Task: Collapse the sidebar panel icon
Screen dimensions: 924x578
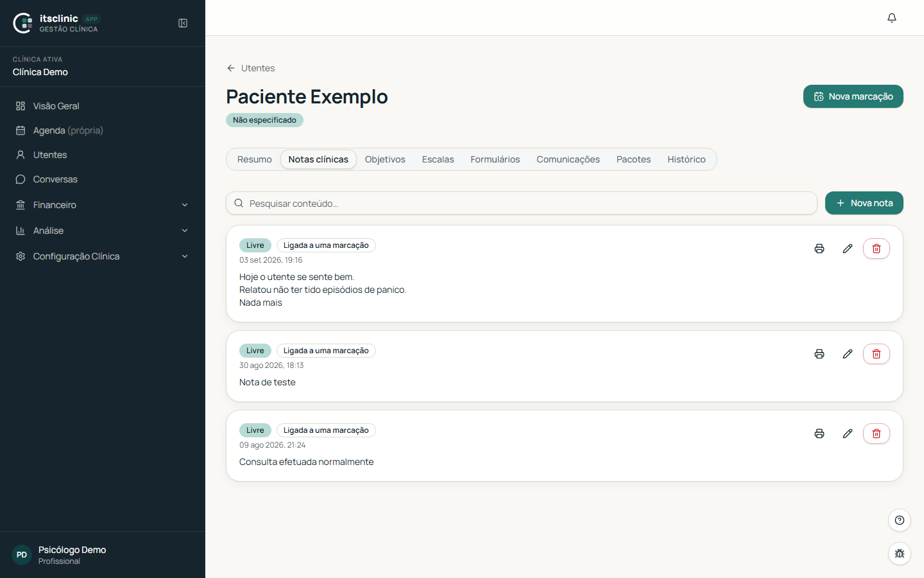Action: 183,23
